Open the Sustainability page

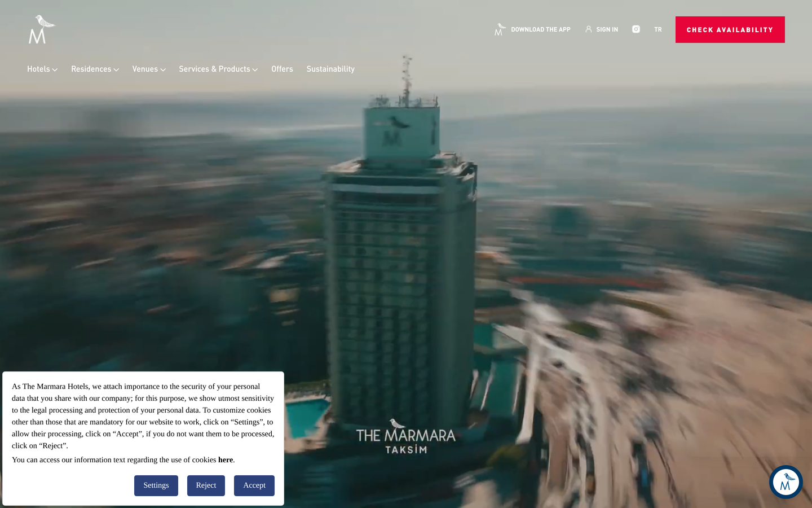pos(330,69)
